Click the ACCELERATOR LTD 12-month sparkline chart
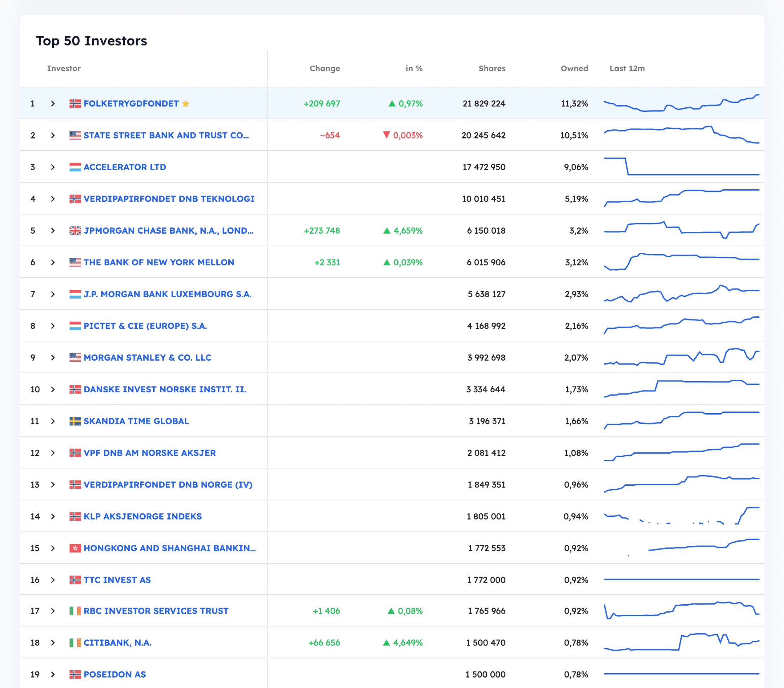The height and width of the screenshot is (688, 784). pyautogui.click(x=682, y=167)
